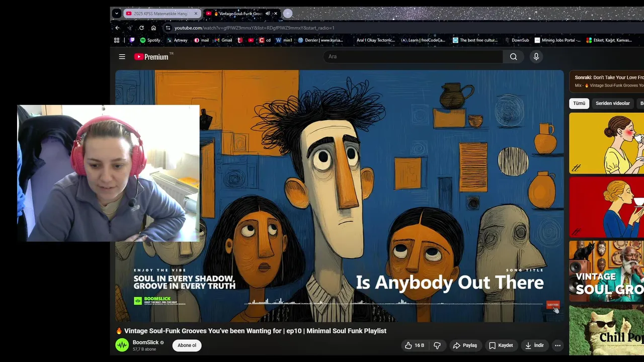
Task: Open the Gmail bookmark
Action: 223,40
